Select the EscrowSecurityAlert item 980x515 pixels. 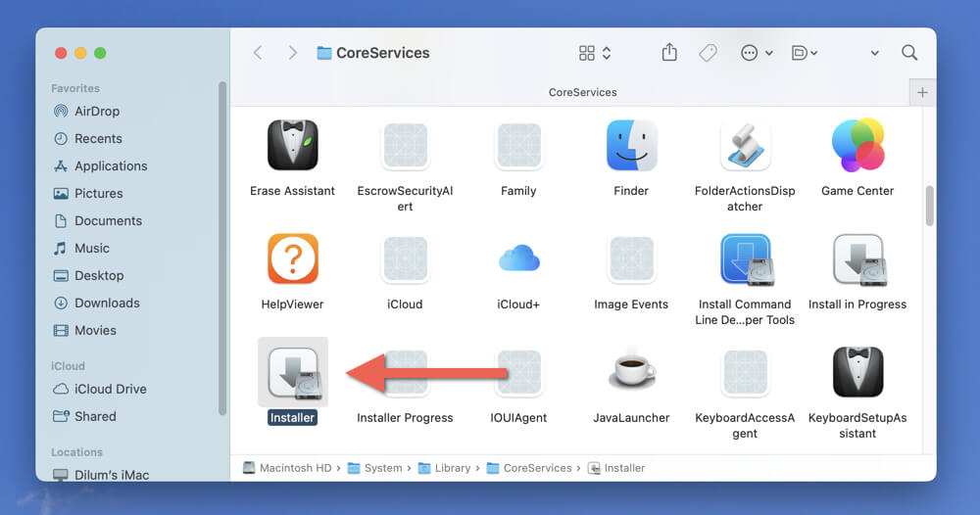coord(405,146)
